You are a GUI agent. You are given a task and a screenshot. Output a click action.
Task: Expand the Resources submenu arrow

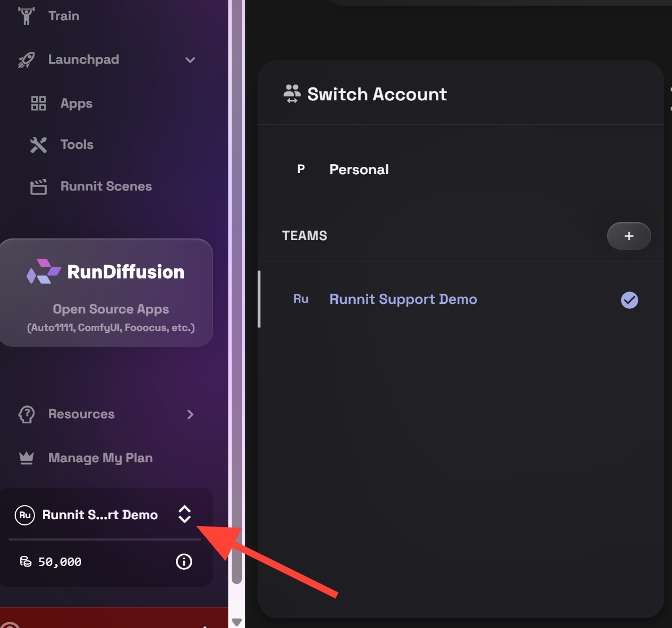191,414
